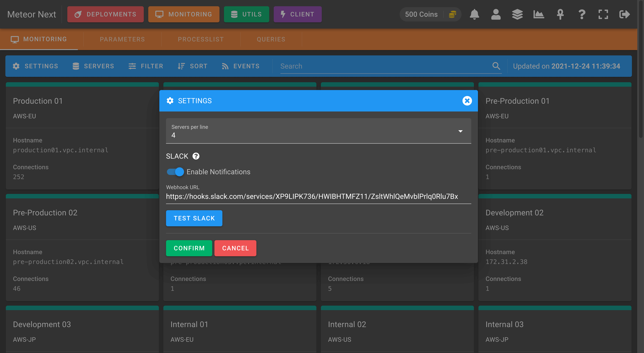Click the gear icon in Settings dialog title

[170, 101]
